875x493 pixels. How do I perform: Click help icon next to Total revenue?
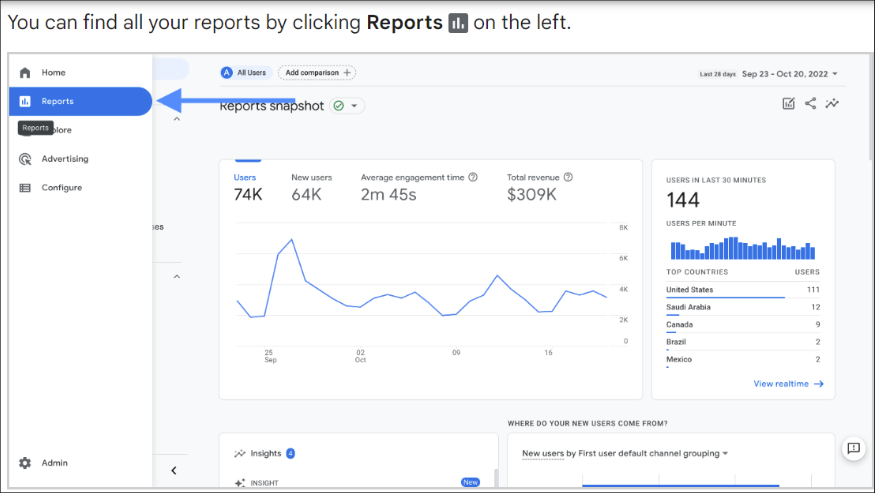point(568,177)
